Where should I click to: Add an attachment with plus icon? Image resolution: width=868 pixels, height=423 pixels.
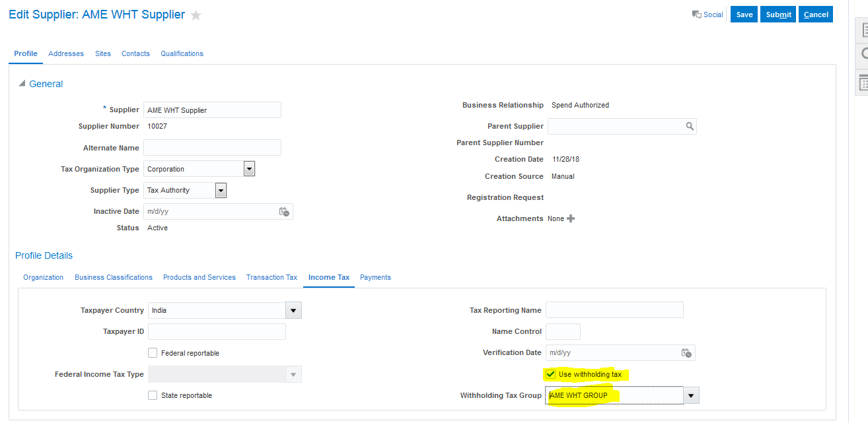click(571, 218)
